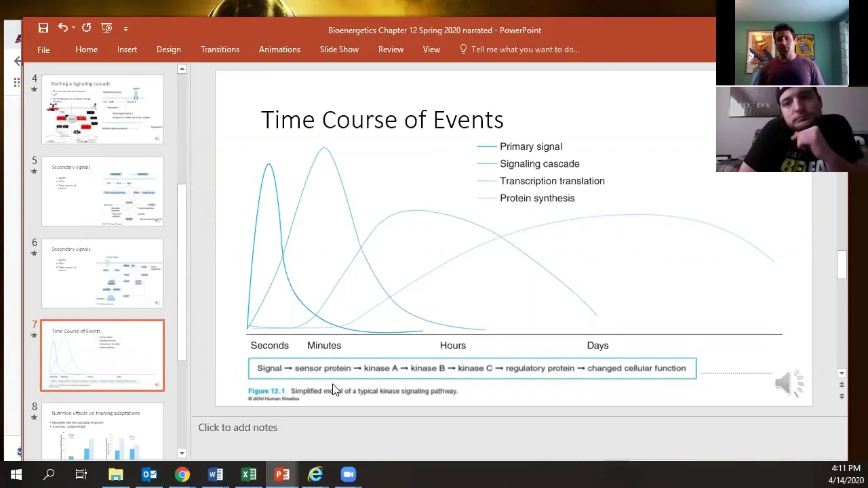Open Zoom from the taskbar
Screen dimensions: 868x488
(x=348, y=474)
